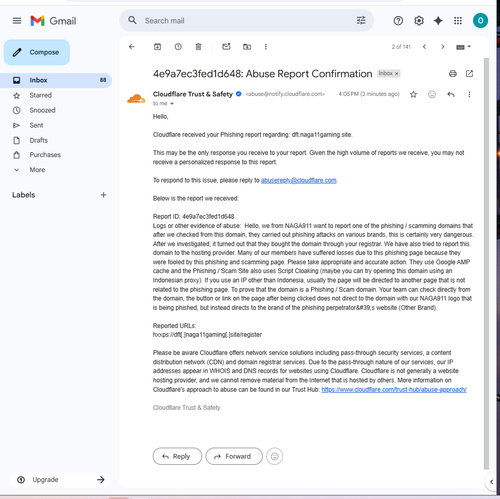Screen dimensions: 500x499
Task: Click the Forward button
Action: click(234, 456)
